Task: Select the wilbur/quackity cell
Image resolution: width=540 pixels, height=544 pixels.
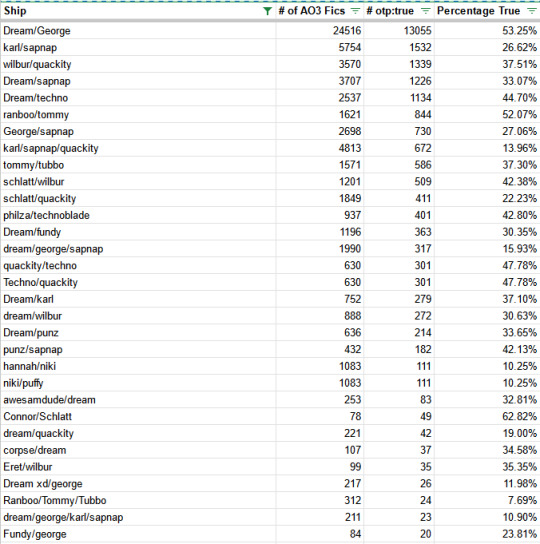Action: coord(138,64)
